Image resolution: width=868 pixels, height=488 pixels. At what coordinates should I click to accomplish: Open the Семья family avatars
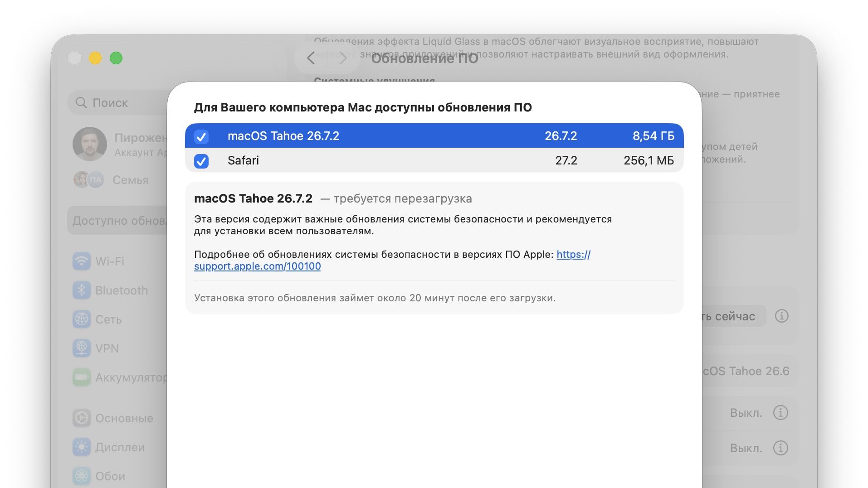click(89, 180)
